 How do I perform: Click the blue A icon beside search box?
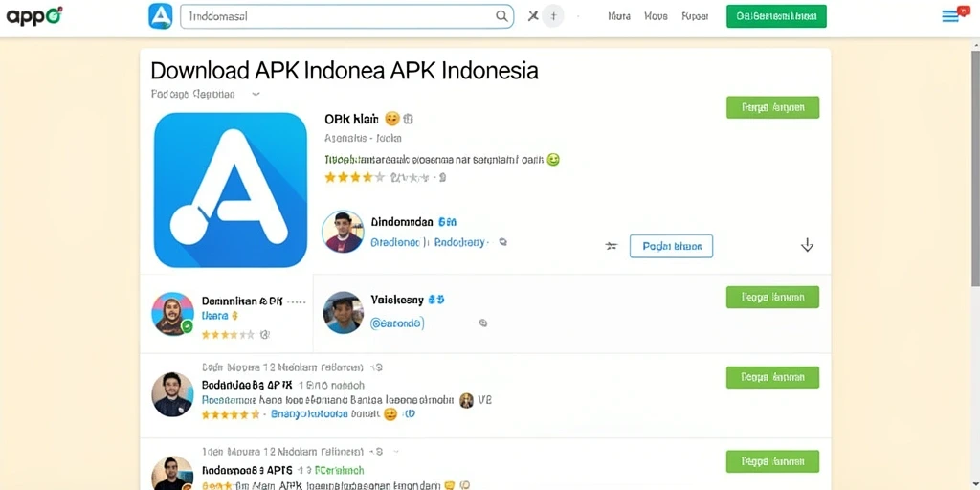(x=161, y=16)
